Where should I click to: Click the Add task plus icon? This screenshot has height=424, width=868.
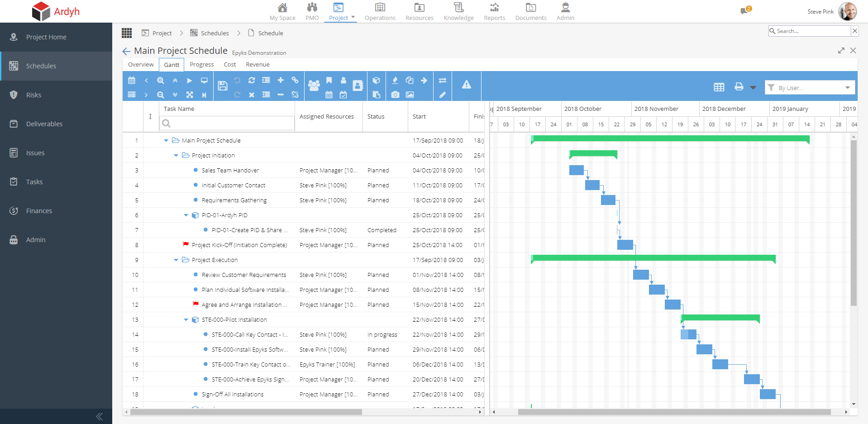281,80
